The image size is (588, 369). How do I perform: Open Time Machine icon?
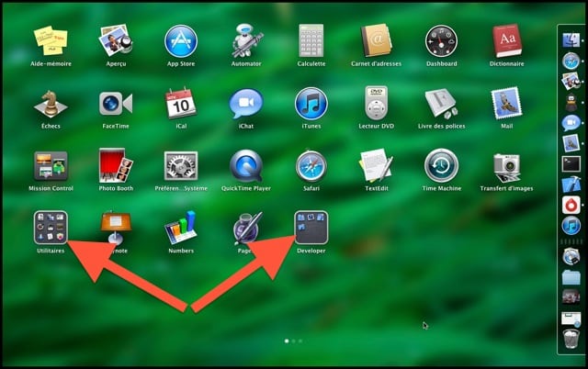pyautogui.click(x=441, y=165)
